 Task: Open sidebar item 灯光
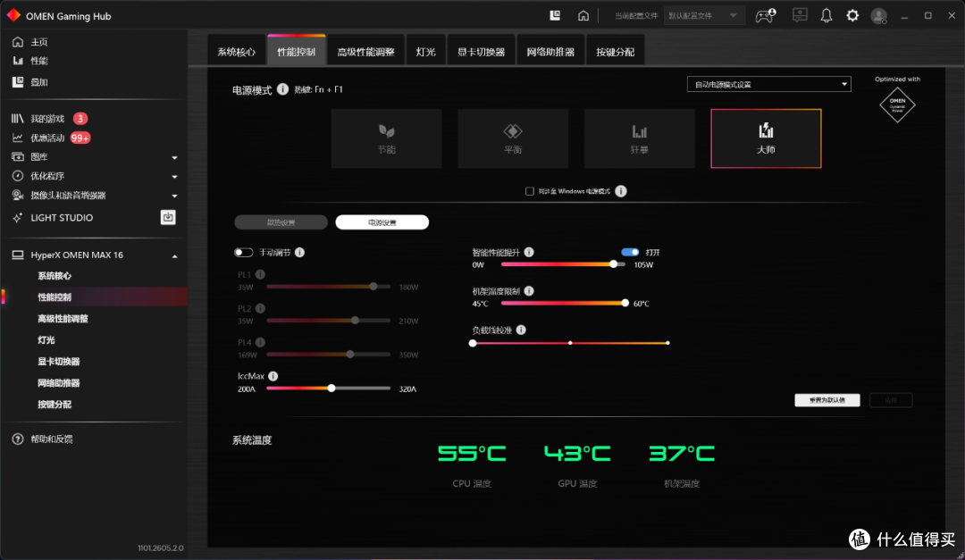tap(46, 339)
